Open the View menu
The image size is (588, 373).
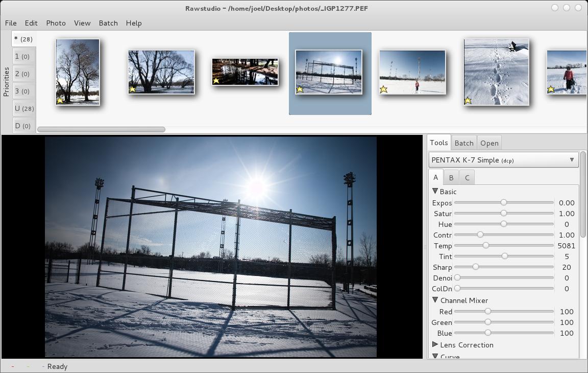point(82,24)
